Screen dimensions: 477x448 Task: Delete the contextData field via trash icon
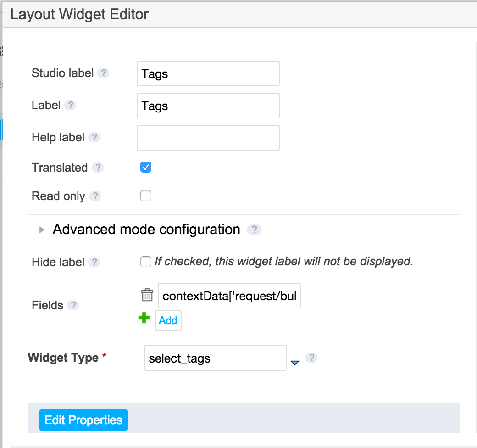coord(147,295)
